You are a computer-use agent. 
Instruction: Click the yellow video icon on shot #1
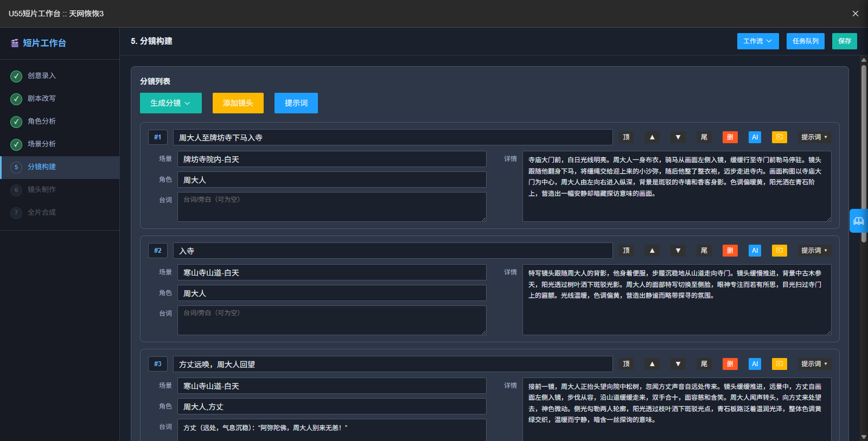(x=779, y=137)
